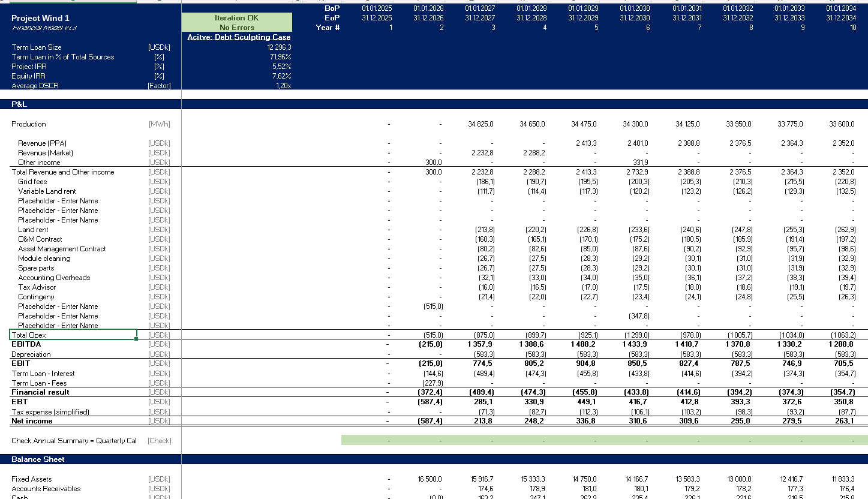Click the 'Other income' row label
The image size is (868, 499).
click(x=39, y=163)
